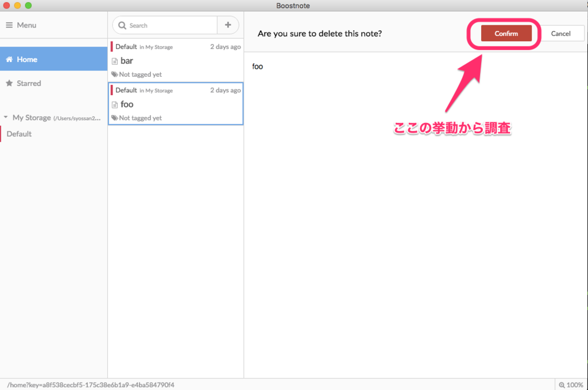588x390 pixels.
Task: Click the Starred star icon
Action: pyautogui.click(x=9, y=83)
